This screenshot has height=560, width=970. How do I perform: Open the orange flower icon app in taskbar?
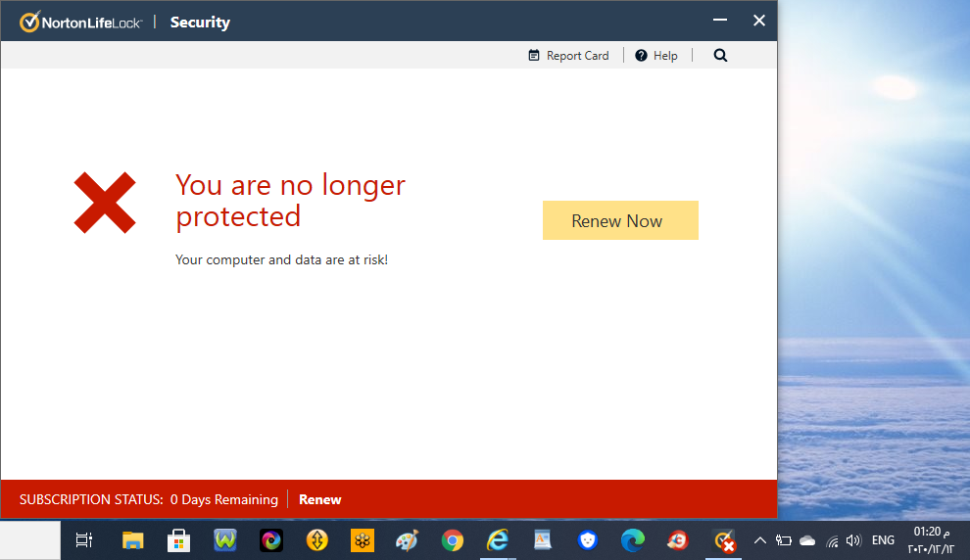pyautogui.click(x=363, y=540)
